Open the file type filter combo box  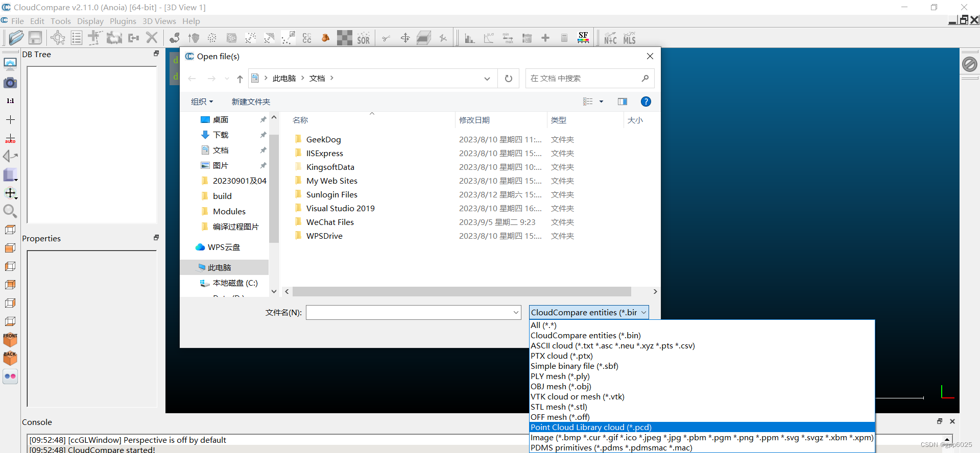(589, 312)
